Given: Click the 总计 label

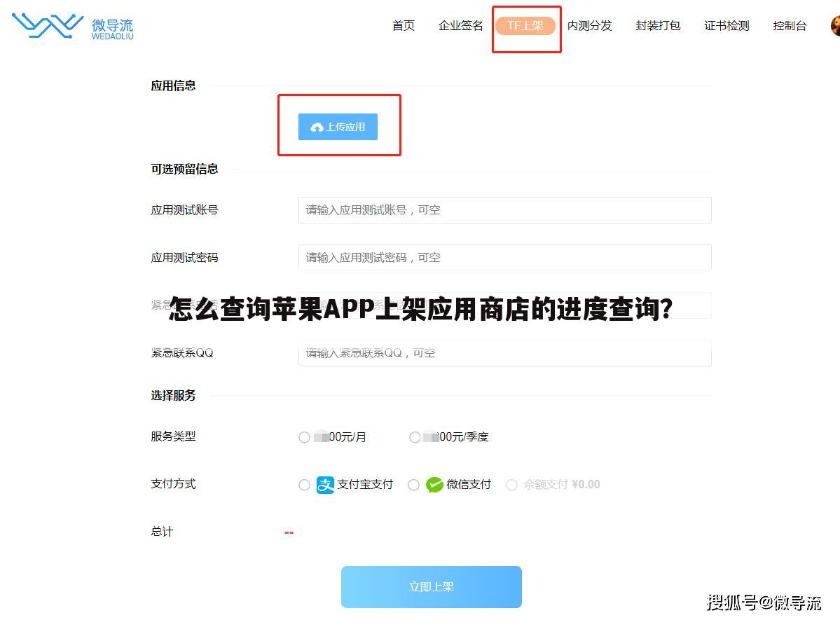Looking at the screenshot, I should (x=162, y=532).
